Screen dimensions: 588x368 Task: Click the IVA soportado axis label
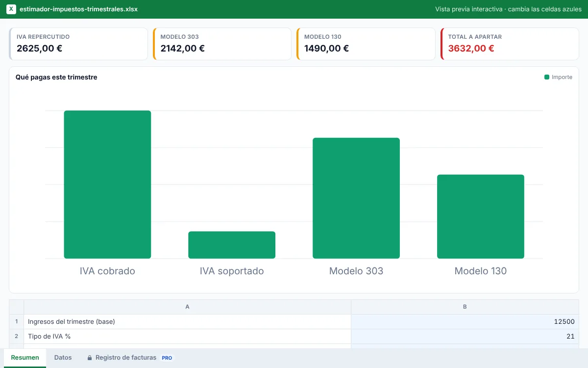coord(232,271)
